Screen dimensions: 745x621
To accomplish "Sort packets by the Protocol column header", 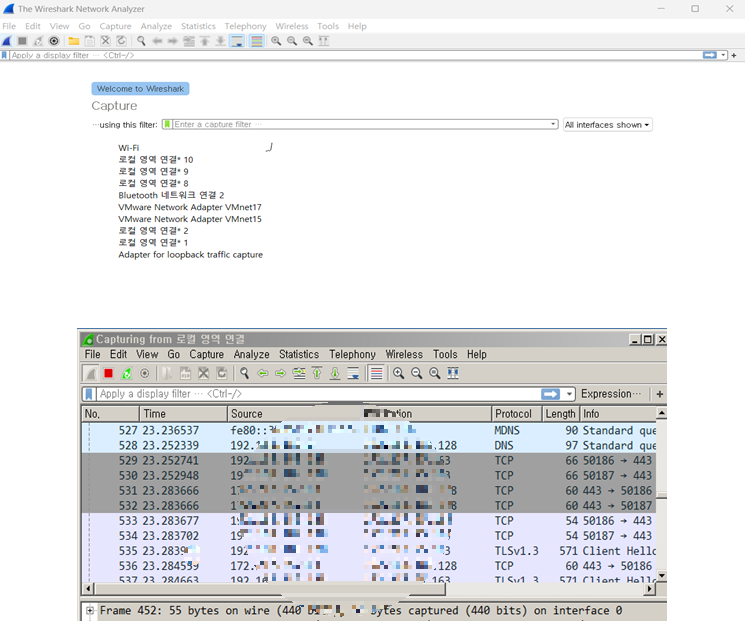I will 516,414.
